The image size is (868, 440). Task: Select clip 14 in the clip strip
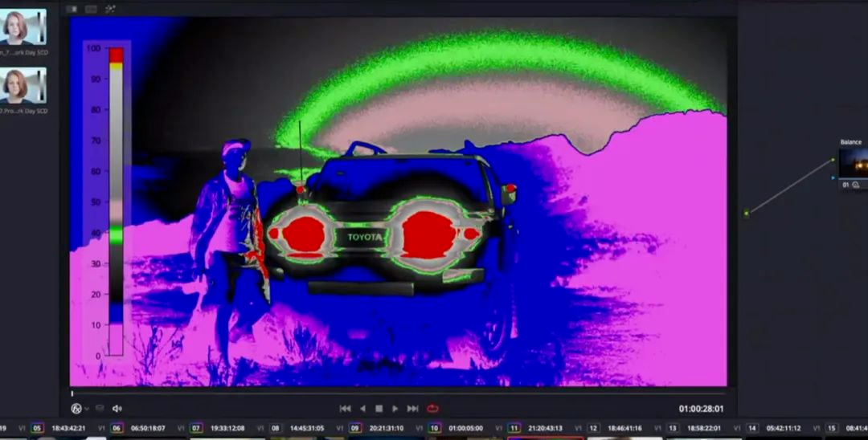pos(752,429)
